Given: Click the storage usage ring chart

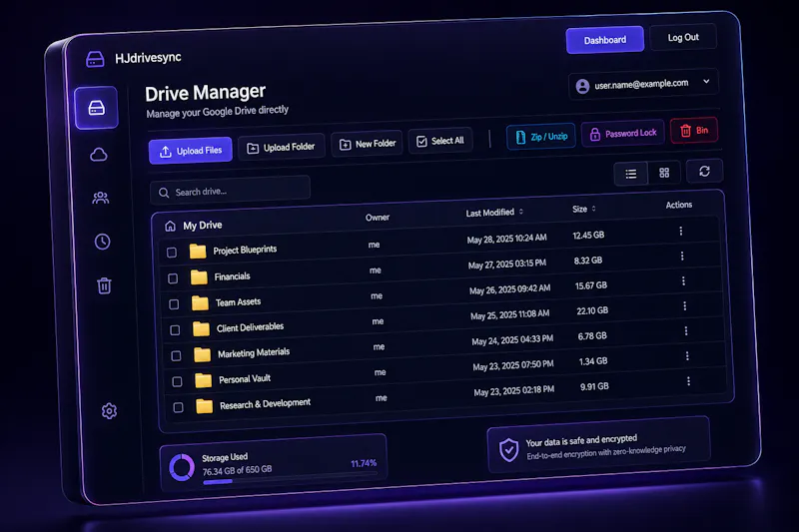Looking at the screenshot, I should [182, 467].
